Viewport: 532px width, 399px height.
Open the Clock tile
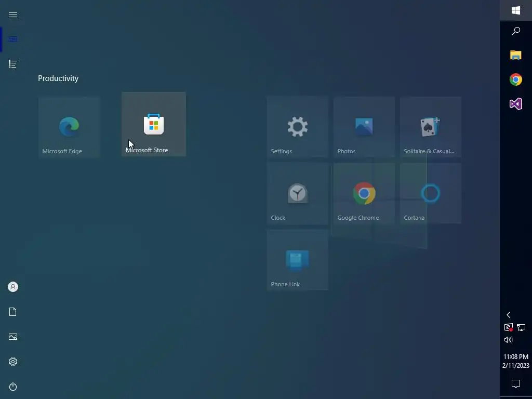(298, 193)
